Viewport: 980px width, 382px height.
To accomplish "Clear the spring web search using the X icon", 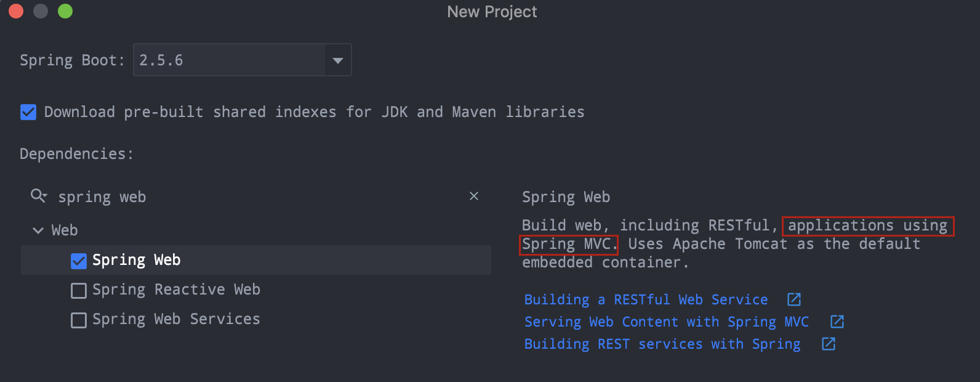I will click(x=474, y=196).
